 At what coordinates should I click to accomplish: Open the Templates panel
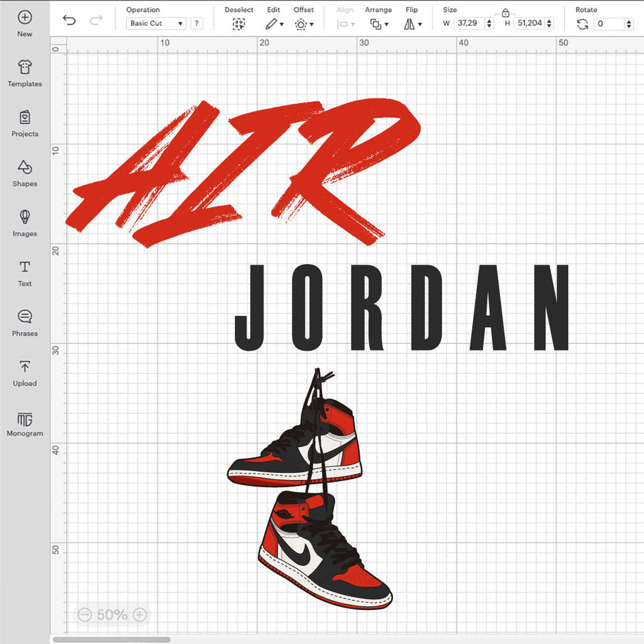tap(25, 74)
